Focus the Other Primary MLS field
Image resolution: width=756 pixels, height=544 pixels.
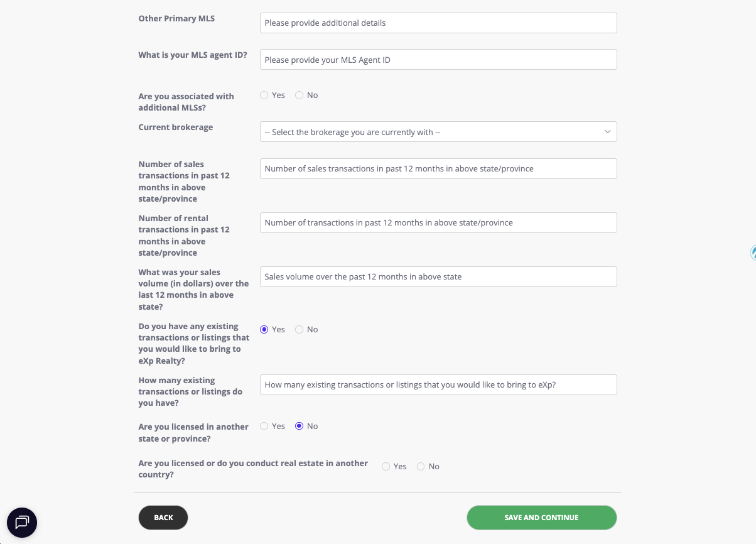click(x=438, y=23)
